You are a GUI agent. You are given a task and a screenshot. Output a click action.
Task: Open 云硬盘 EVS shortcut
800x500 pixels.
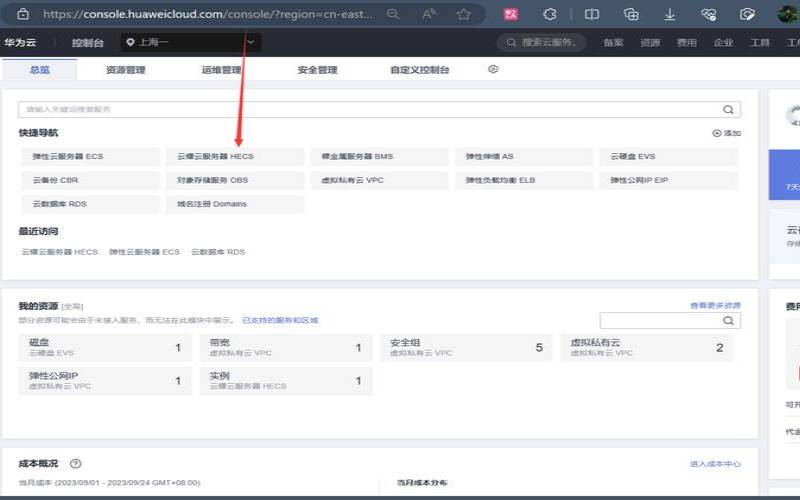coord(668,157)
